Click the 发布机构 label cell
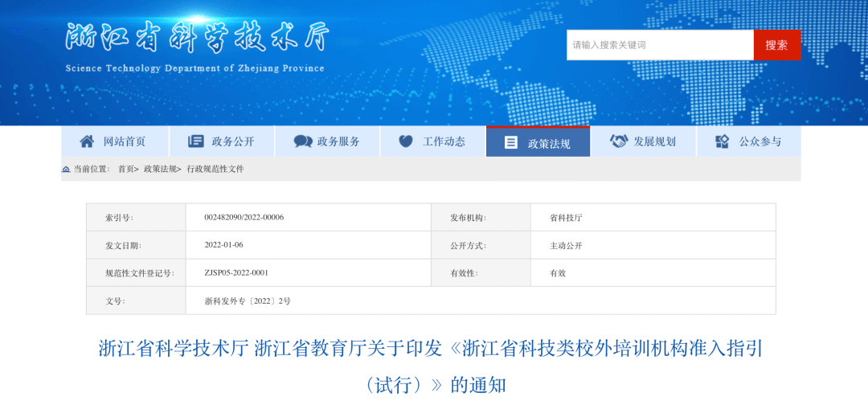Viewport: 868px width, 401px height. (x=481, y=218)
